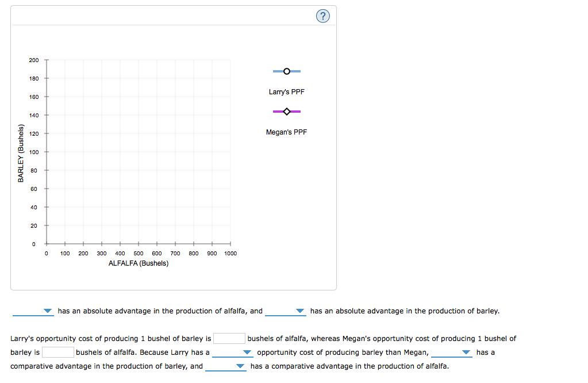This screenshot has width=588, height=383.
Task: Open dropdown for comparative advantage in barley
Action: 452,353
